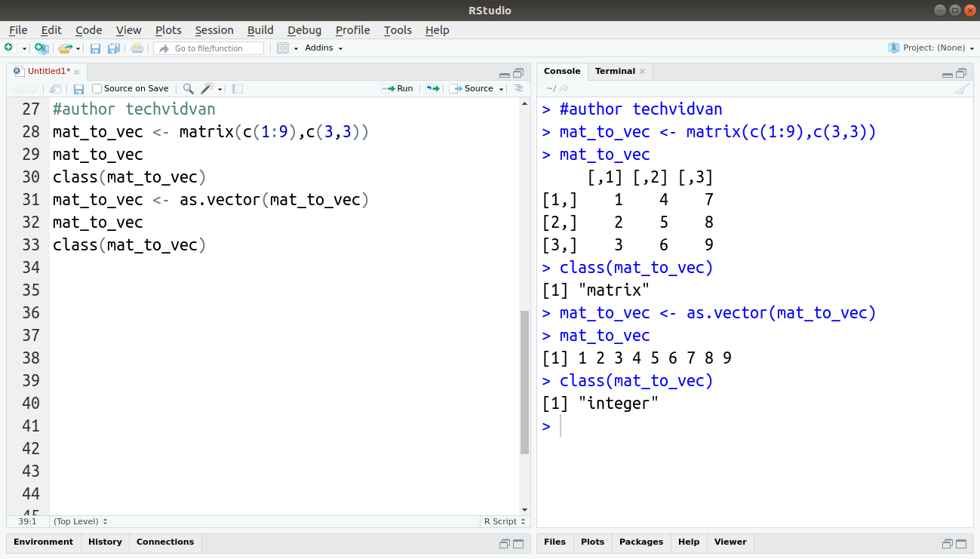Open the Session menu
Screen dimensions: 980x559
(x=214, y=30)
